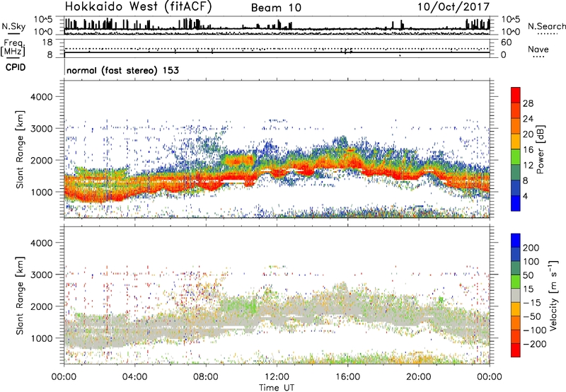
Task: Click the "200" label on the velocity colorbar
Action: click(x=531, y=248)
